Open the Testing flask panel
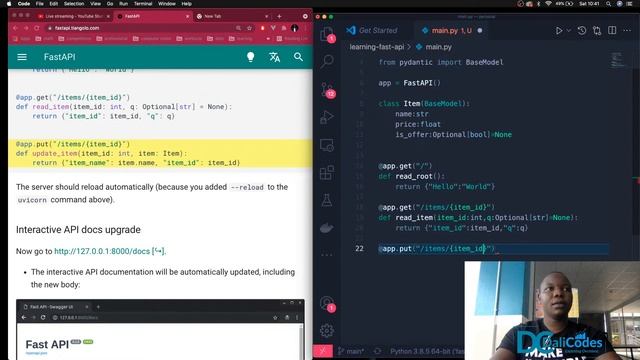640x360 pixels. [x=327, y=200]
